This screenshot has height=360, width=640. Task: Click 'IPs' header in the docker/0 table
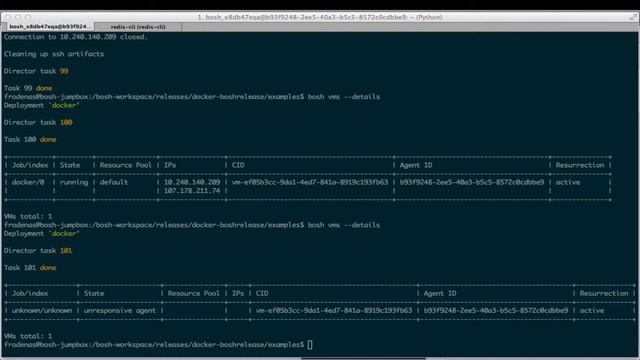click(170, 165)
